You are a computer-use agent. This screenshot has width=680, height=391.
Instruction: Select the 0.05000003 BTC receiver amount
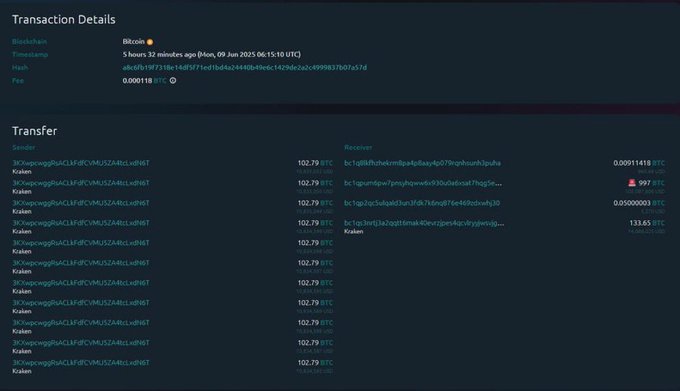(x=639, y=203)
